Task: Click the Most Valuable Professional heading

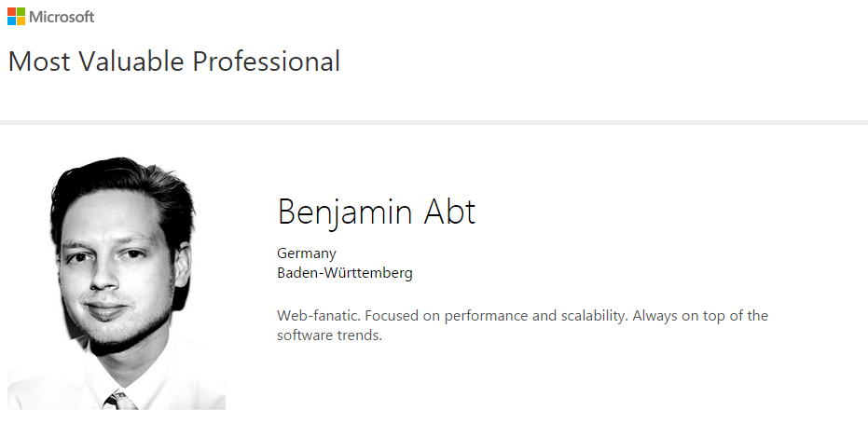Action: (x=173, y=62)
